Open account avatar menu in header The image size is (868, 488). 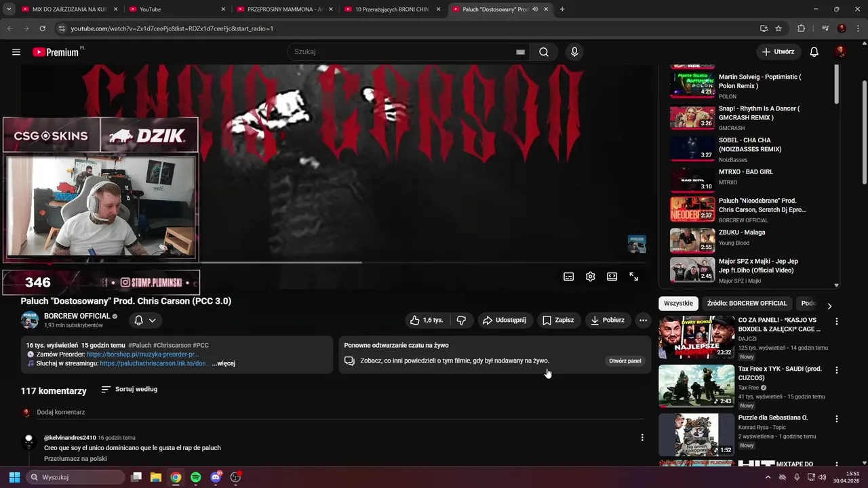[841, 52]
